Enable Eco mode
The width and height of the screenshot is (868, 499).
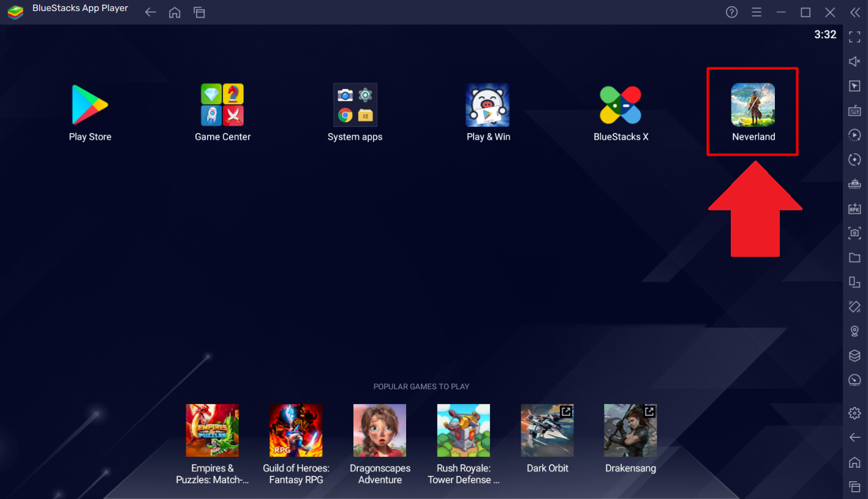[x=854, y=380]
